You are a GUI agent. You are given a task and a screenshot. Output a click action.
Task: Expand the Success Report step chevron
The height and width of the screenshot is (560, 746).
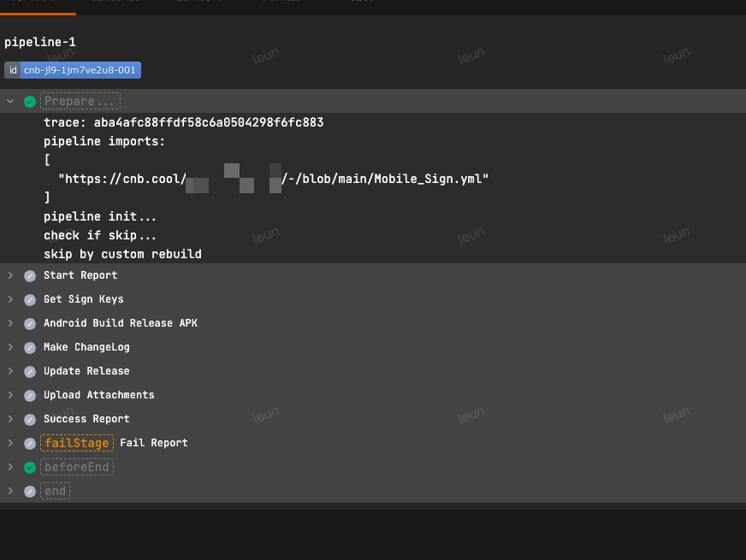[x=10, y=419]
